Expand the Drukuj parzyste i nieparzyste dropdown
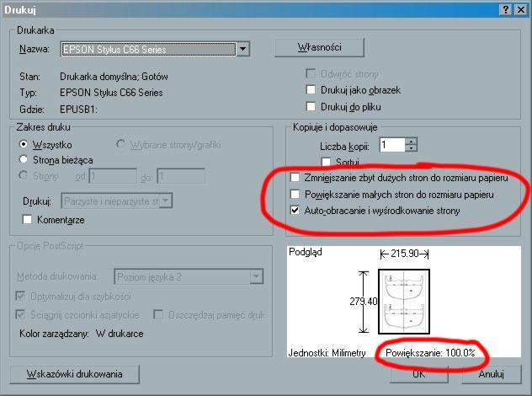Screen dimensions: 532x396 pyautogui.click(x=167, y=201)
